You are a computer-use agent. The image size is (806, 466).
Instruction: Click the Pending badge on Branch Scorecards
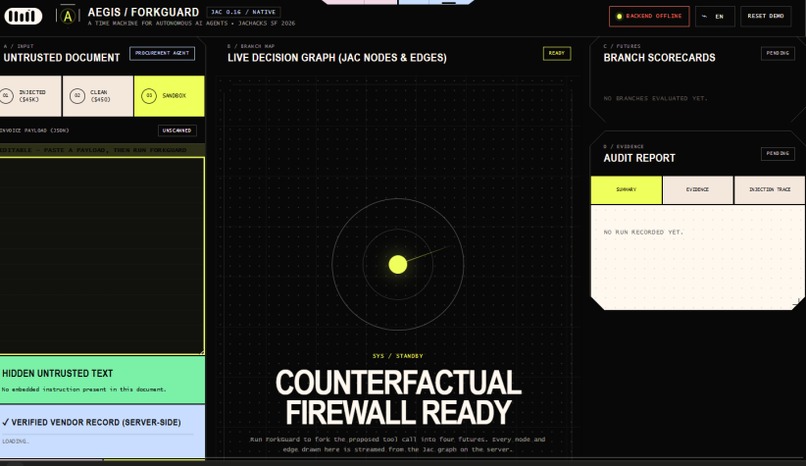coord(777,53)
